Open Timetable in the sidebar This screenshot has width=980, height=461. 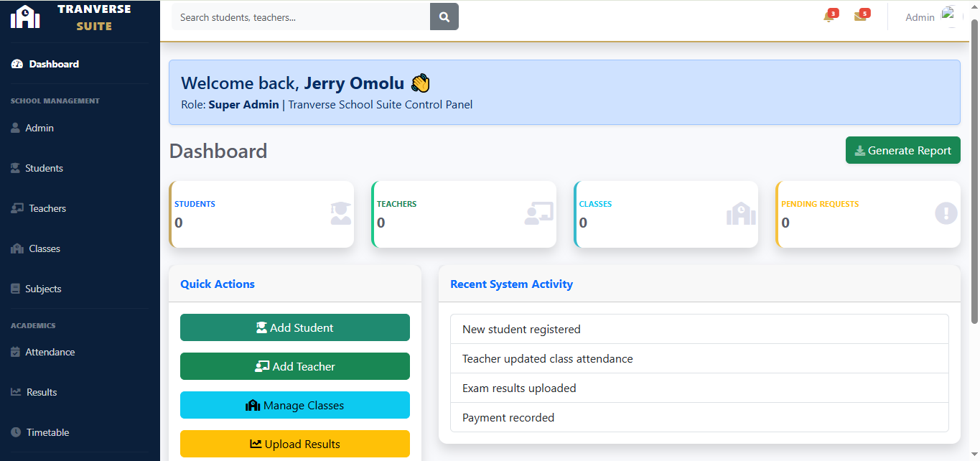tap(47, 432)
